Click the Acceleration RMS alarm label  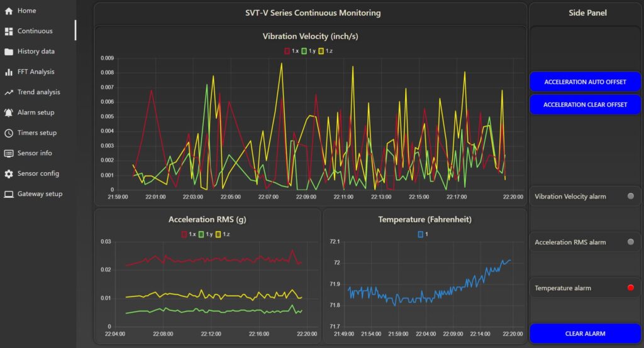click(x=570, y=242)
